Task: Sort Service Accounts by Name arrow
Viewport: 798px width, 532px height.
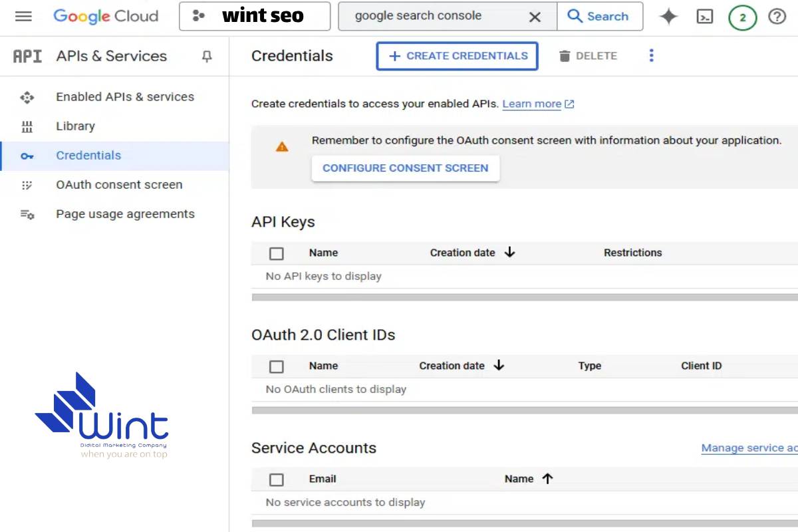Action: pyautogui.click(x=547, y=479)
